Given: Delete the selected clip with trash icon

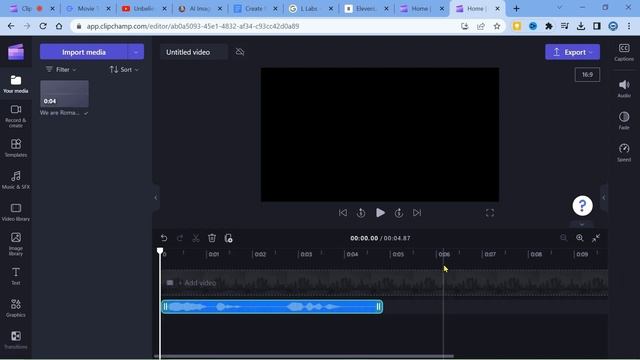Looking at the screenshot, I should tap(212, 238).
